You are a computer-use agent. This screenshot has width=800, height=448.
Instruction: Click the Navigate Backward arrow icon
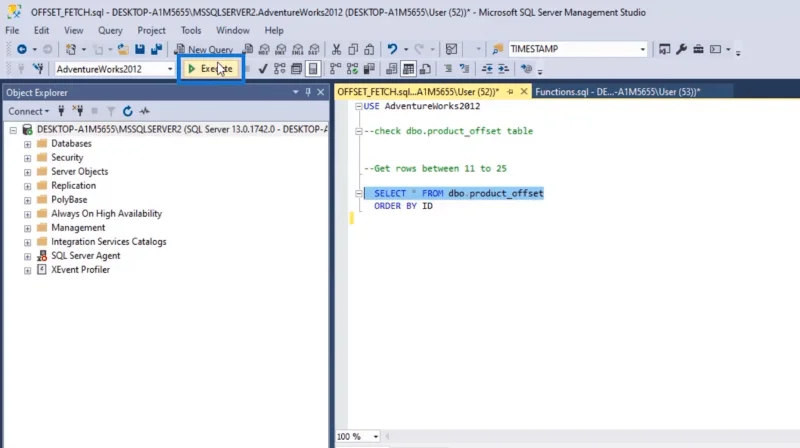tap(21, 49)
